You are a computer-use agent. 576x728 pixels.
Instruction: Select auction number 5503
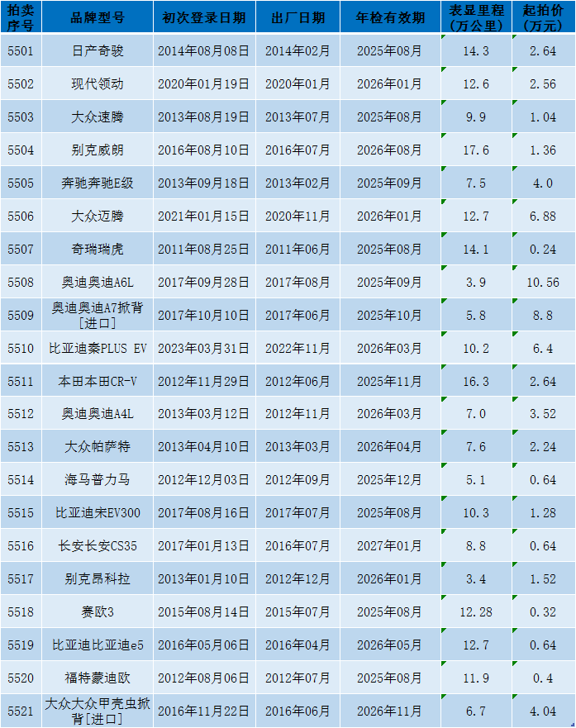(x=21, y=117)
